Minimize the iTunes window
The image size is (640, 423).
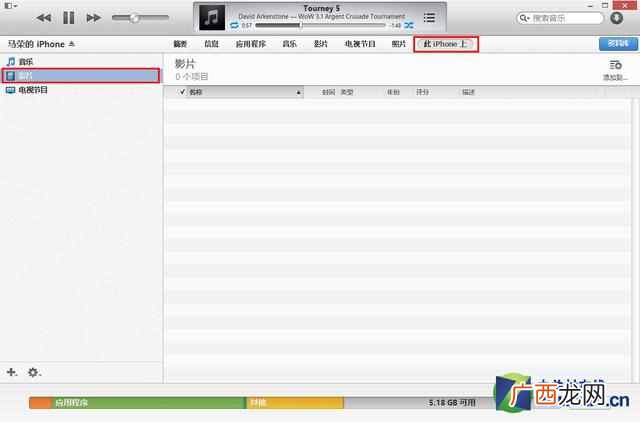point(590,6)
